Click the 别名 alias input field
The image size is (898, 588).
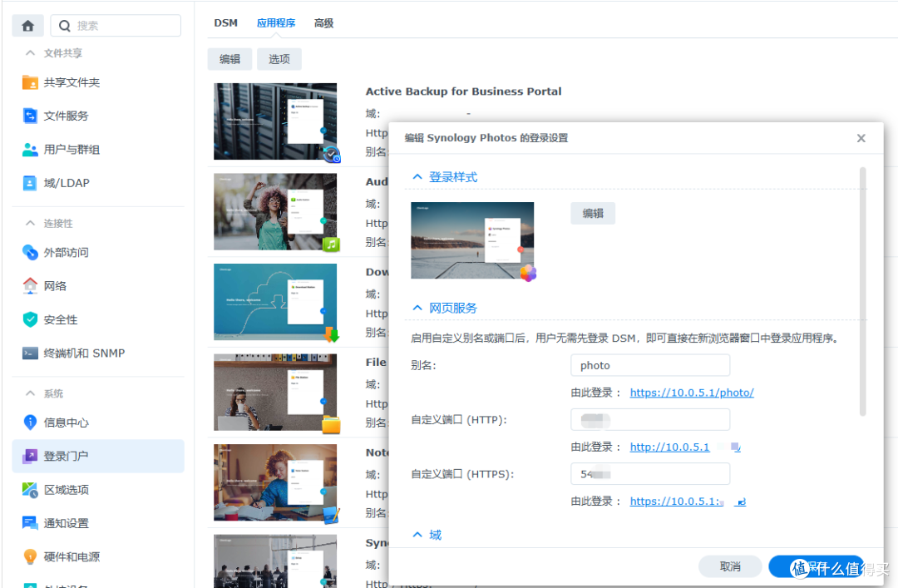coord(650,365)
